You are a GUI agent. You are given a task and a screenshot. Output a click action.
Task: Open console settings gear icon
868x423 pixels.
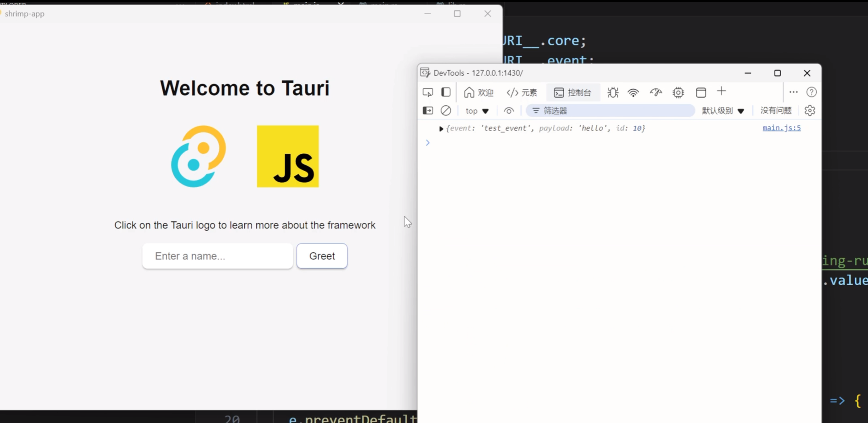[x=809, y=111]
